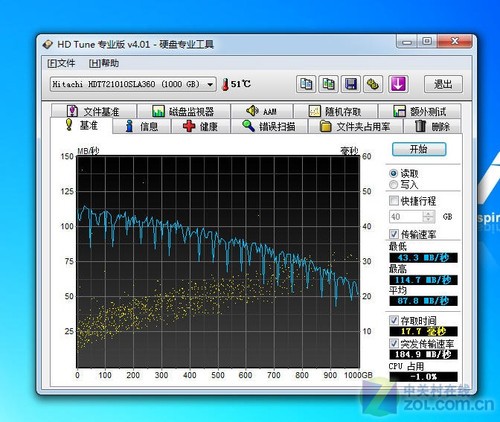The image size is (500, 422).
Task: Click the 退出 button
Action: coord(443,84)
